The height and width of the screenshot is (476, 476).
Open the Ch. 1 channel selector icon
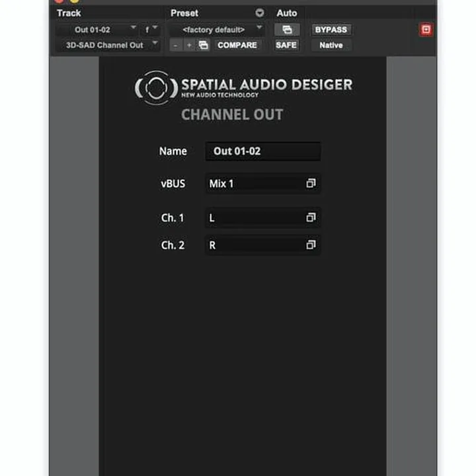[x=311, y=218]
